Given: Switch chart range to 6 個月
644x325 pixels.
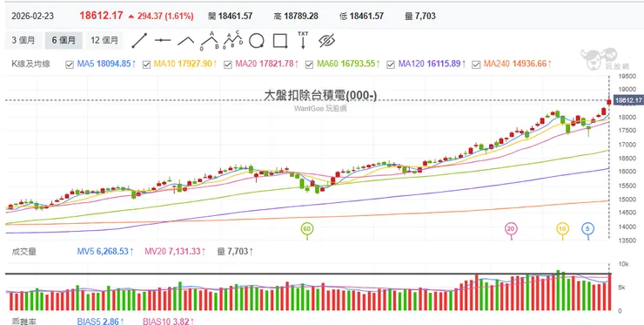Looking at the screenshot, I should [64, 40].
